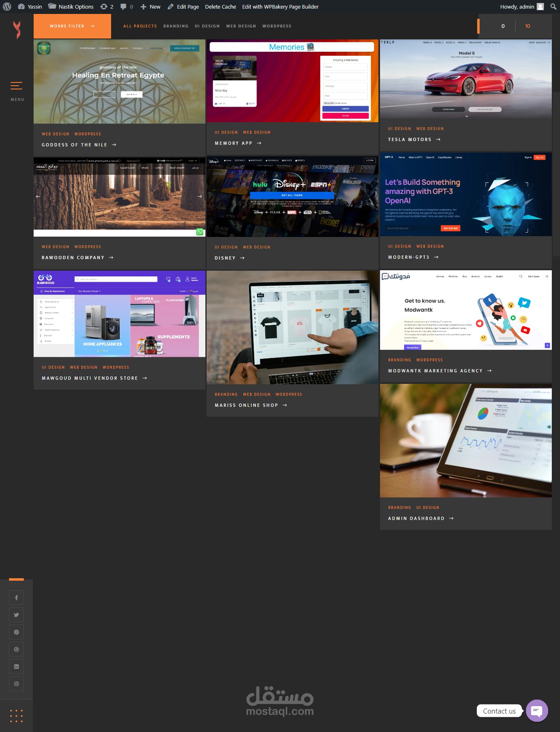The height and width of the screenshot is (732, 560).
Task: Click the orange dots grid icon
Action: point(16,716)
